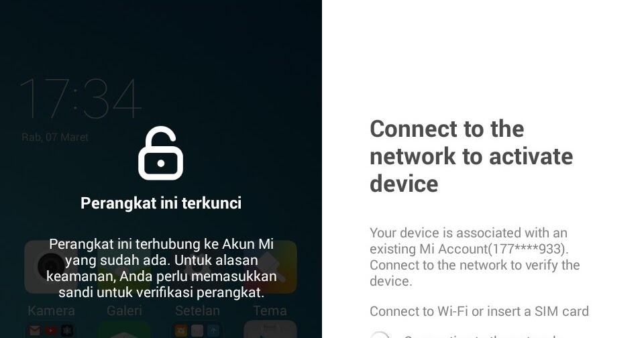
Task: Tap the Akun Mi verification message
Action: [161, 268]
